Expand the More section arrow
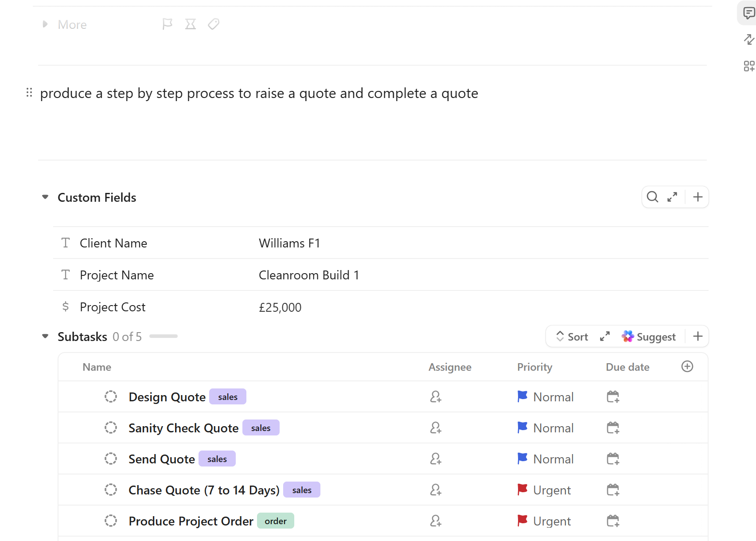The width and height of the screenshot is (756, 541). [x=45, y=24]
